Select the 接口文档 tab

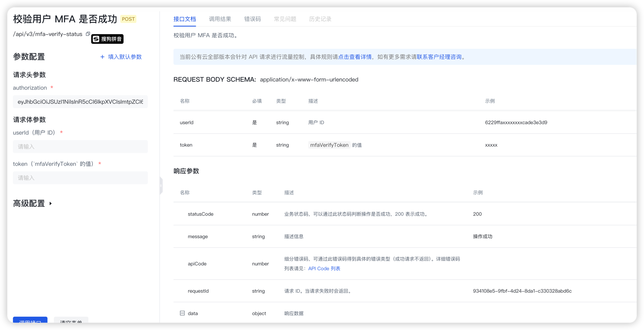185,19
